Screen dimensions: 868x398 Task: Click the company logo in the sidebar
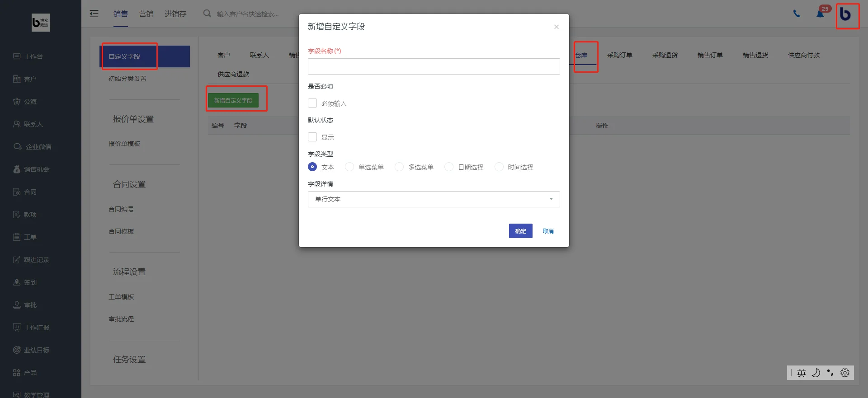click(x=41, y=22)
